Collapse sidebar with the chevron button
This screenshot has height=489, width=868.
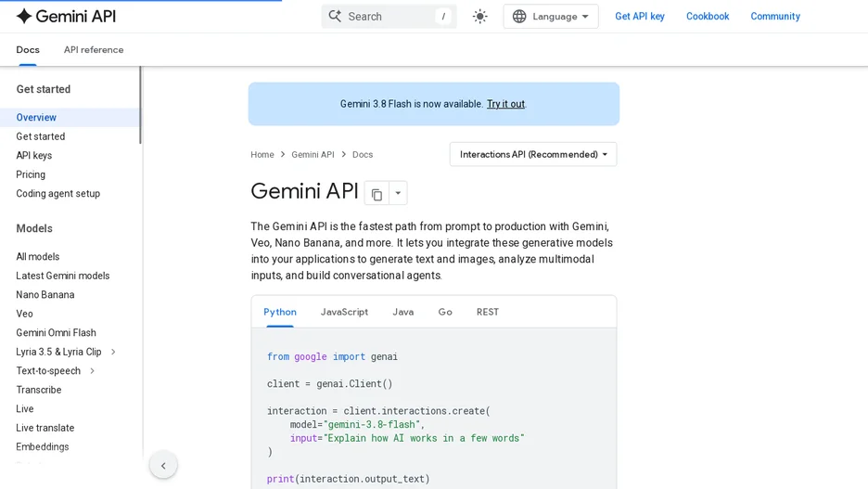pos(163,466)
